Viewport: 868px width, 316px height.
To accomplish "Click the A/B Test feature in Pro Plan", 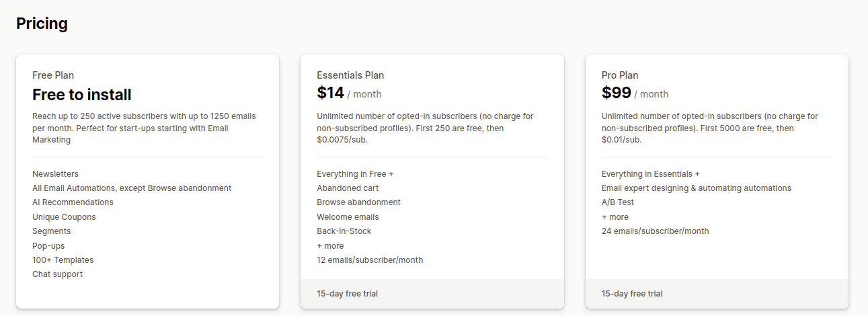I will tap(618, 202).
